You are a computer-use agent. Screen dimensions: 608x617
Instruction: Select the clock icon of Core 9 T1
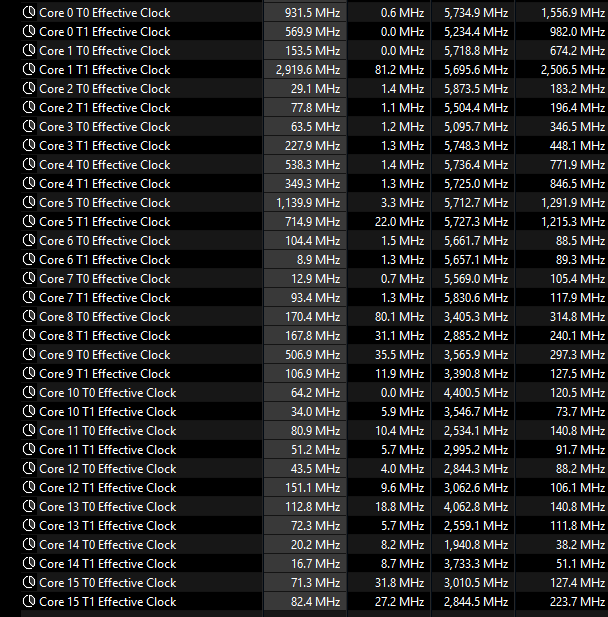coord(29,373)
